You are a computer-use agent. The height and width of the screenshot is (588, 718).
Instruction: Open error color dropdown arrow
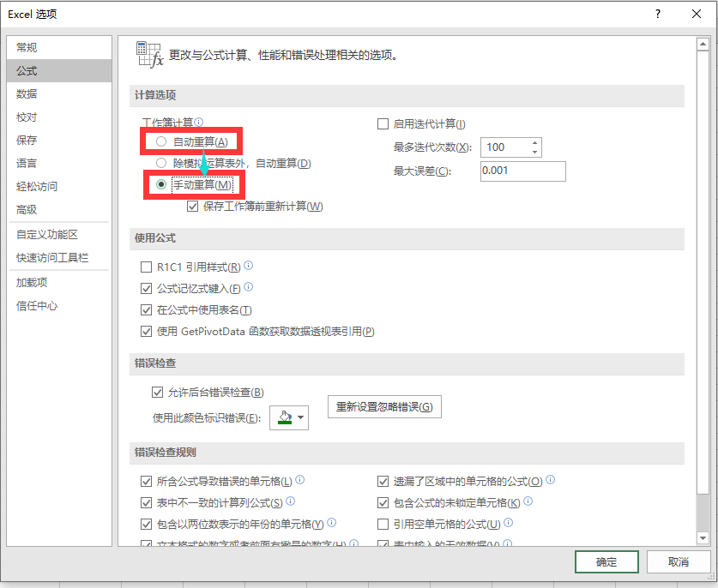300,417
